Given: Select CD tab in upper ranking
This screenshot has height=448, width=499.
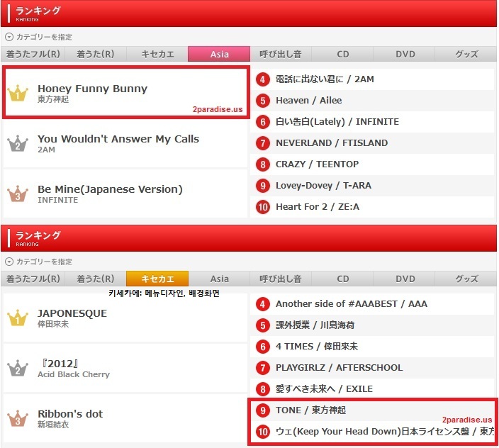Looking at the screenshot, I should pyautogui.click(x=343, y=54).
